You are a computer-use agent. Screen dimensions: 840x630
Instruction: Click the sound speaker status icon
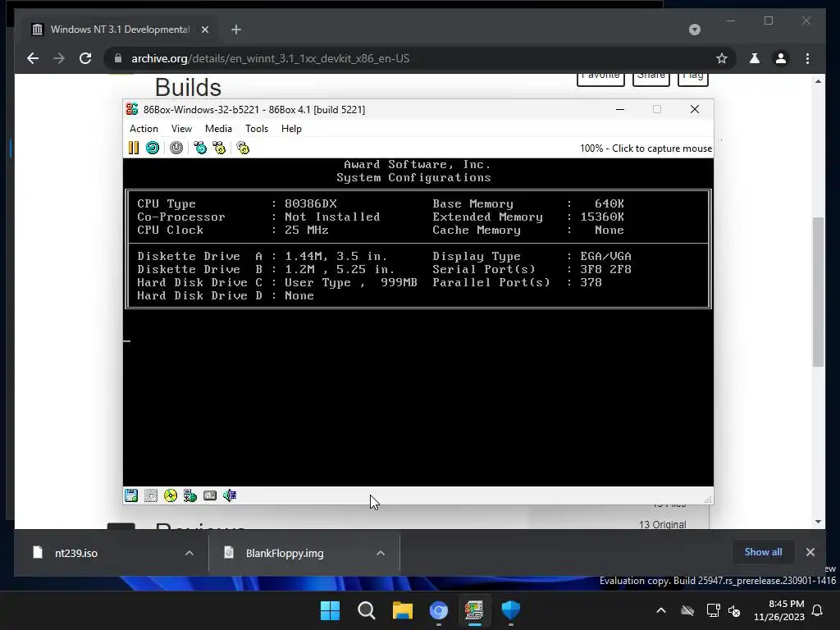[230, 495]
